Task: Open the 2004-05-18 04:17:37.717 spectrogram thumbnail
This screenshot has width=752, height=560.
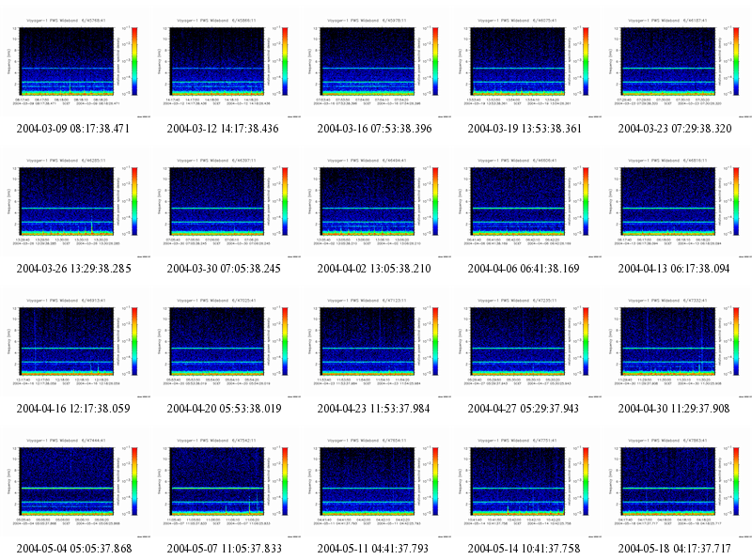Action: [677, 485]
